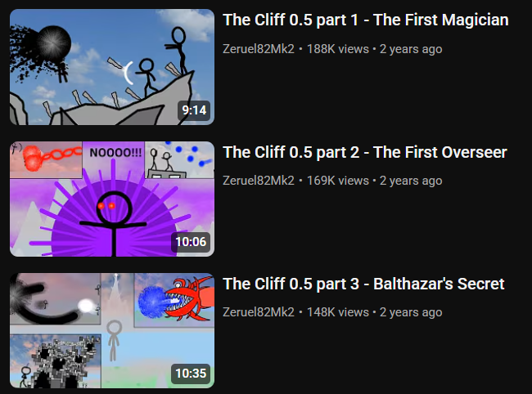Click the 188K views text
The height and width of the screenshot is (394, 532).
pos(337,49)
